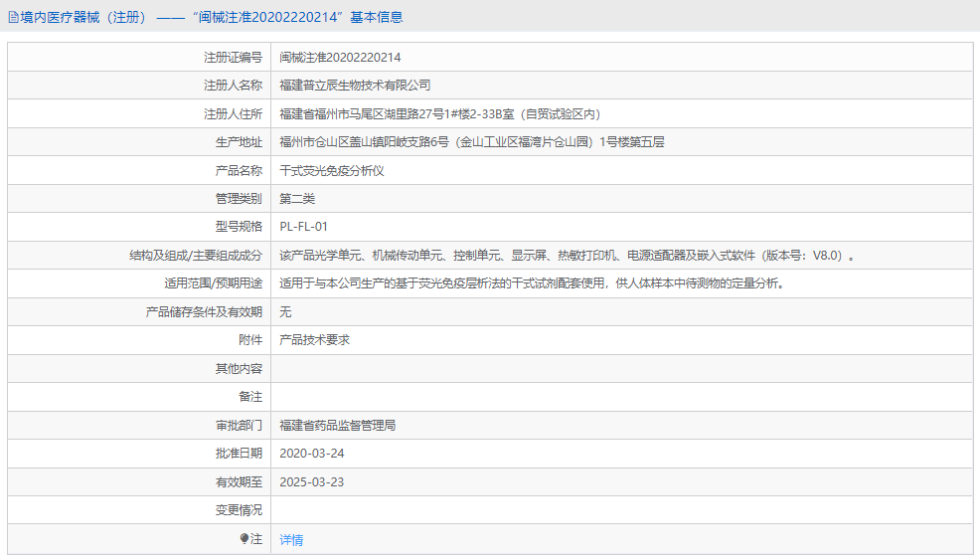This screenshot has width=980, height=560.
Task: Click the bulb icon next to 注
Action: click(245, 539)
